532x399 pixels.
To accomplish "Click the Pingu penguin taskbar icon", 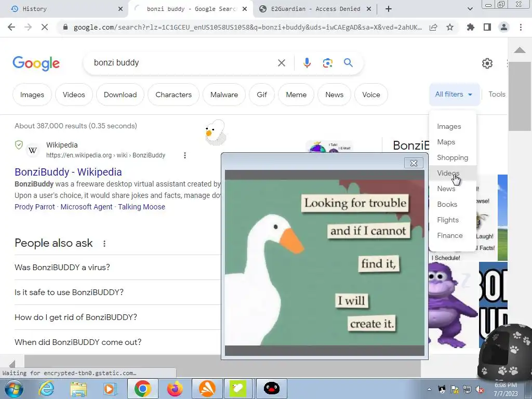I will click(x=271, y=389).
